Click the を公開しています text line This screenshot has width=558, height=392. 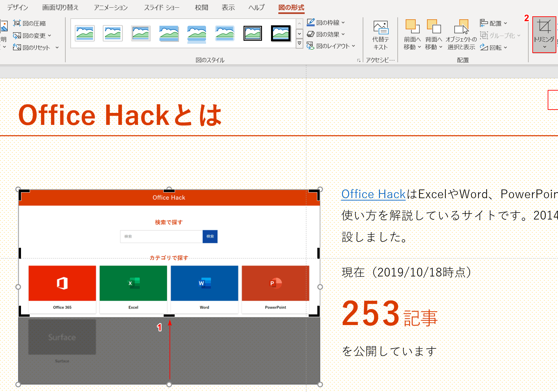pos(389,351)
